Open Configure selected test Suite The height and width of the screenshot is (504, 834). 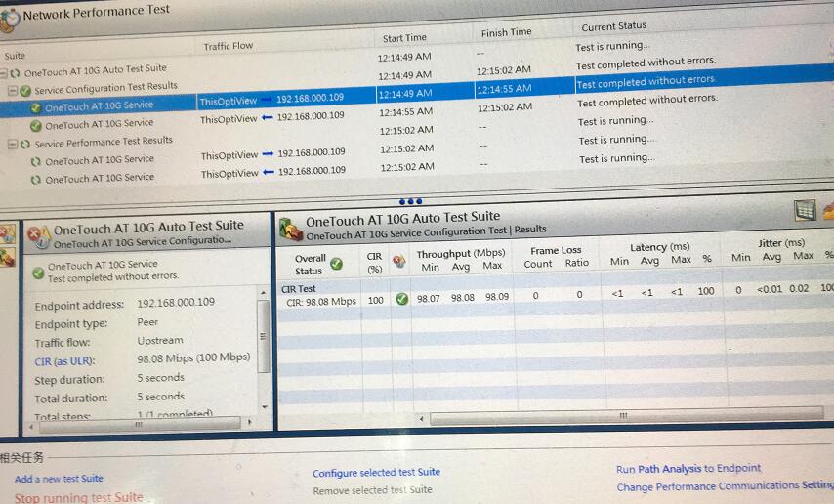click(x=376, y=473)
